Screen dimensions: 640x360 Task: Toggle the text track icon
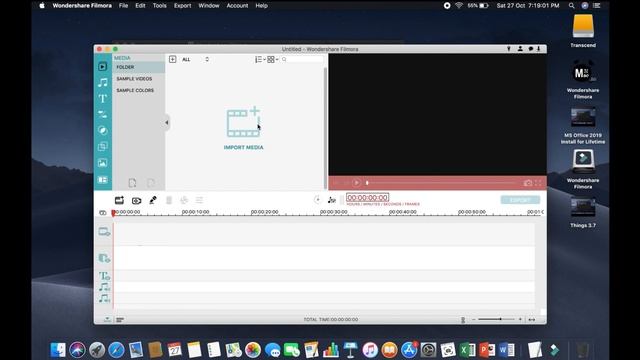pos(104,276)
